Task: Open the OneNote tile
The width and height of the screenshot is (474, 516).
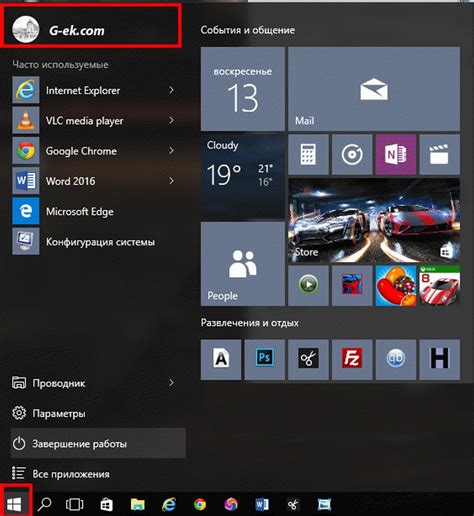Action: [396, 154]
